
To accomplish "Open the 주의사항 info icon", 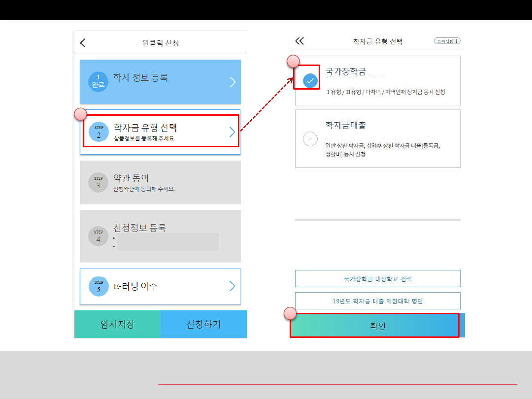I will (x=447, y=41).
